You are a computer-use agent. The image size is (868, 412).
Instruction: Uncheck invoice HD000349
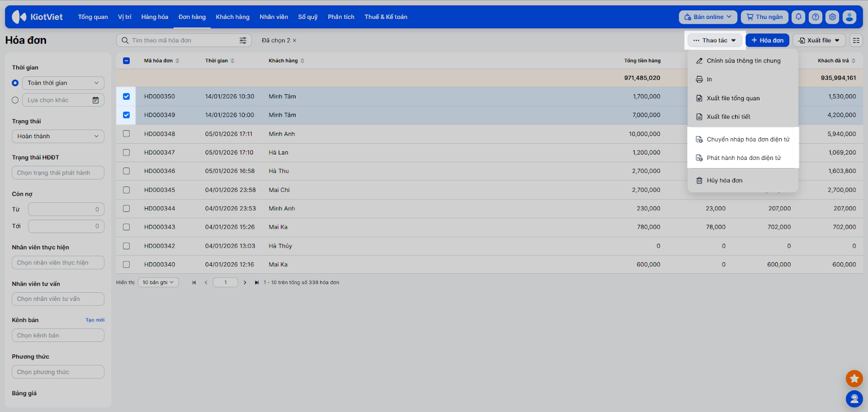tap(126, 115)
